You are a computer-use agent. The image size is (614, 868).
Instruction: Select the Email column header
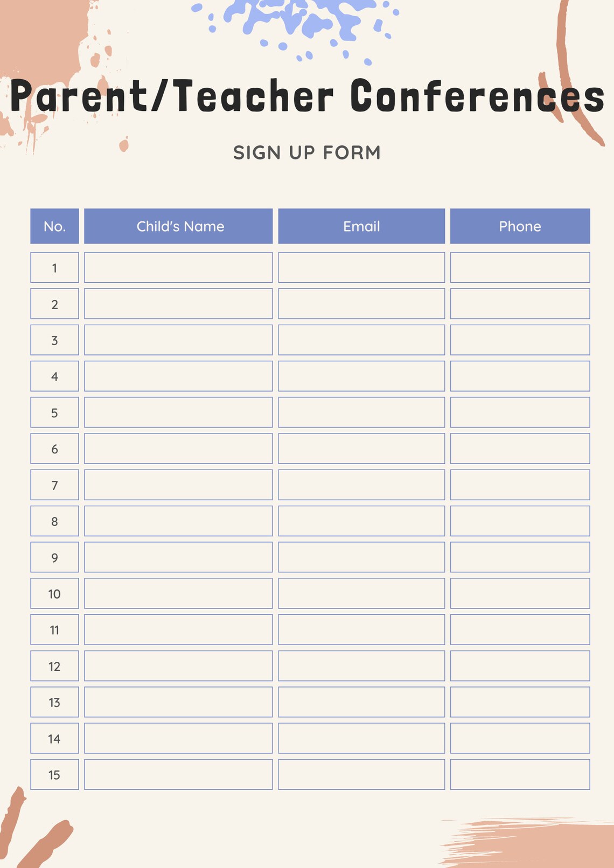pos(361,226)
